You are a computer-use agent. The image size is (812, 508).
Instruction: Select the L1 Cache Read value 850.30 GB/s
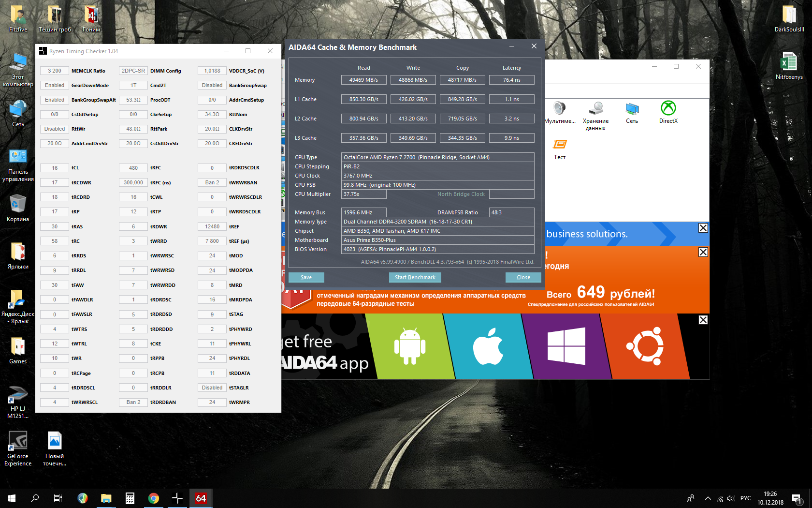pyautogui.click(x=364, y=99)
